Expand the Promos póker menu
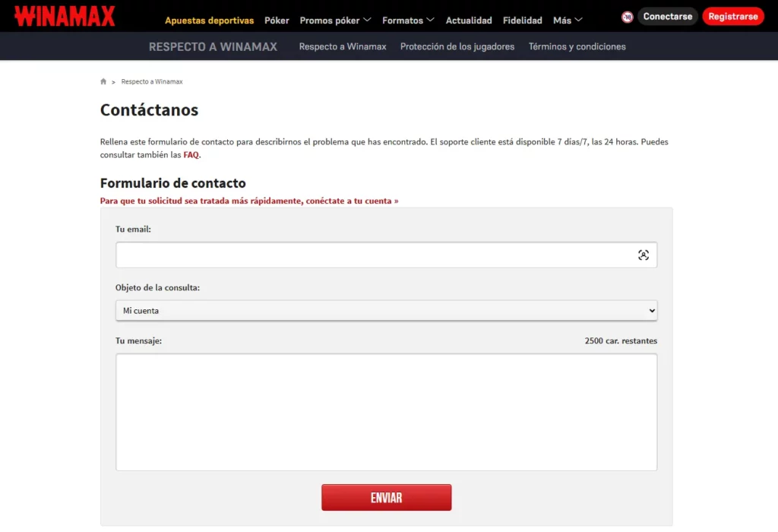This screenshot has height=532, width=778. pos(335,21)
